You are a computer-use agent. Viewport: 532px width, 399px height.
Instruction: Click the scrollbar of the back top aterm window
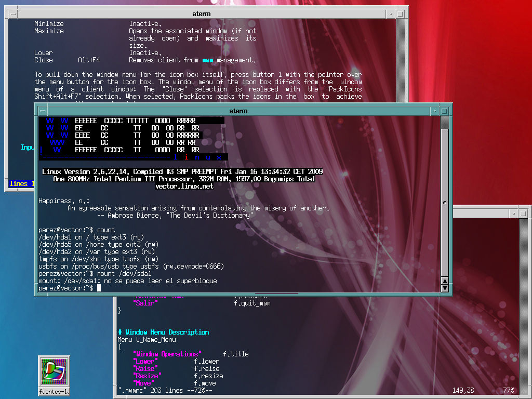point(401,60)
